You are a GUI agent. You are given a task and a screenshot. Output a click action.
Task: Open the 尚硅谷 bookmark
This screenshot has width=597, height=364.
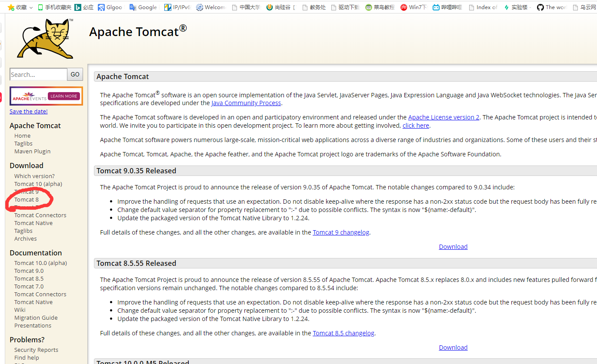point(281,7)
